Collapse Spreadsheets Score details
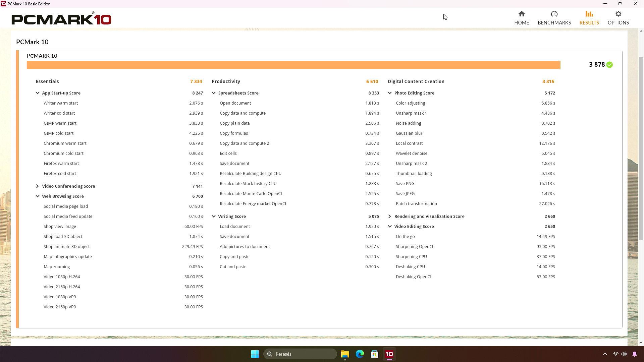 point(214,93)
